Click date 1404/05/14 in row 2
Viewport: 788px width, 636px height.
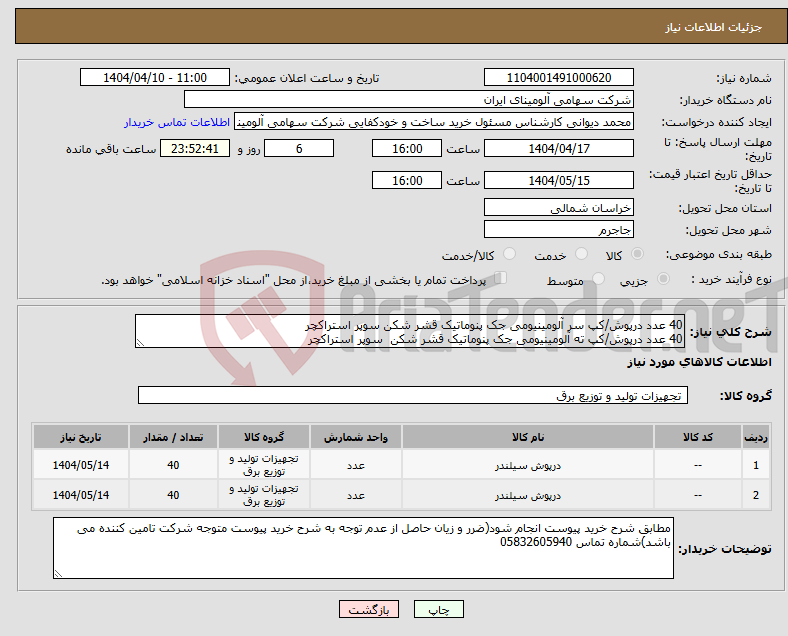(81, 495)
